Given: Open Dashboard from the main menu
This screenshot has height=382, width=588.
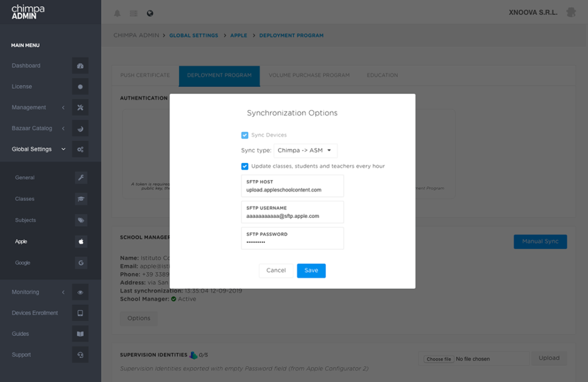Looking at the screenshot, I should click(26, 65).
